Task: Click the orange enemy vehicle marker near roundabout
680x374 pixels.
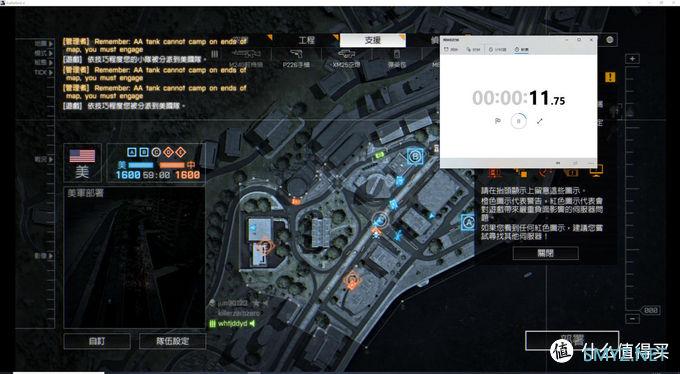Action: (296, 201)
